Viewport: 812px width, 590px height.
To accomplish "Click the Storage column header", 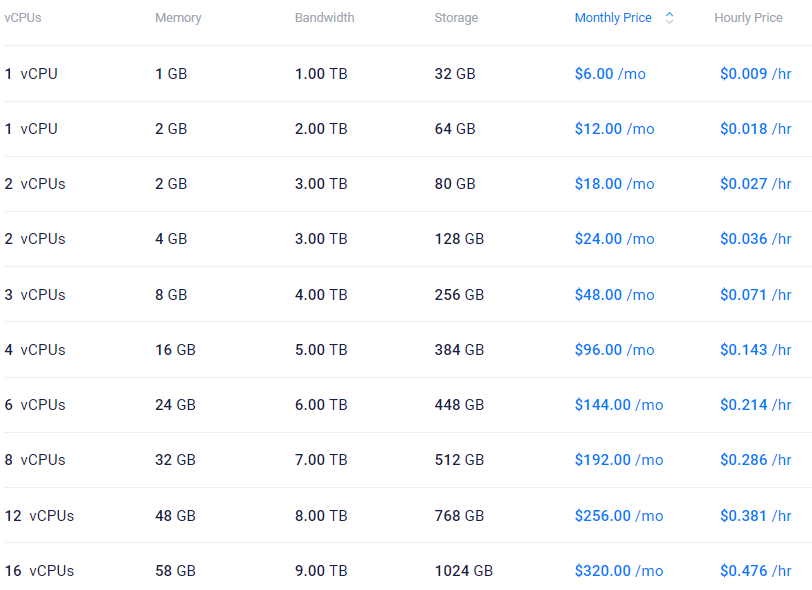I will (456, 18).
